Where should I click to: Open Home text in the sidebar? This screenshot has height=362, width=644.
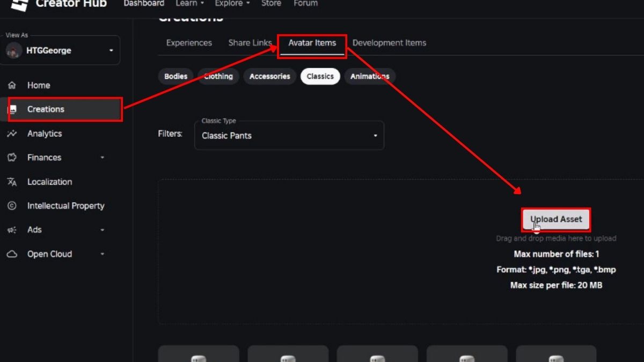tap(39, 85)
